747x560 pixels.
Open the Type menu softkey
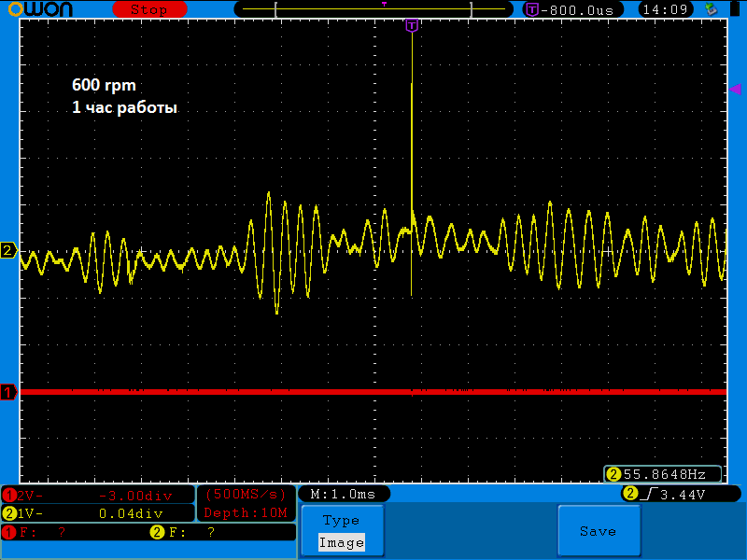(x=341, y=521)
